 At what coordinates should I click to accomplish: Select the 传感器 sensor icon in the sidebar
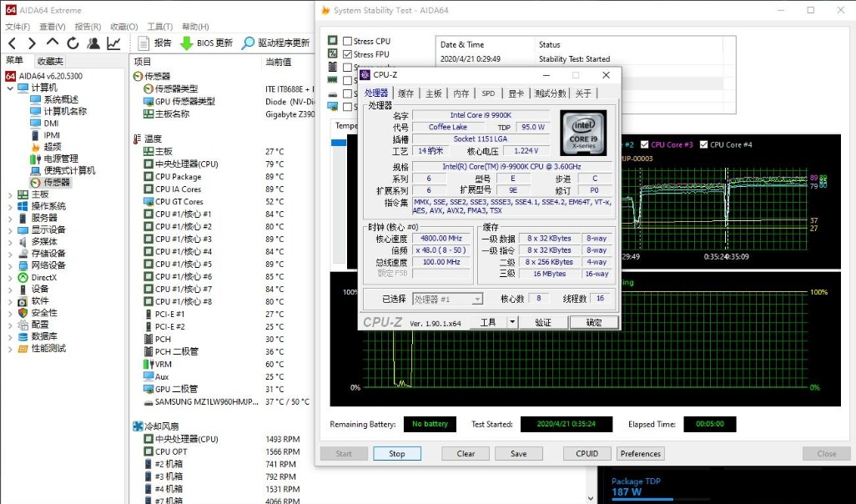click(x=35, y=184)
